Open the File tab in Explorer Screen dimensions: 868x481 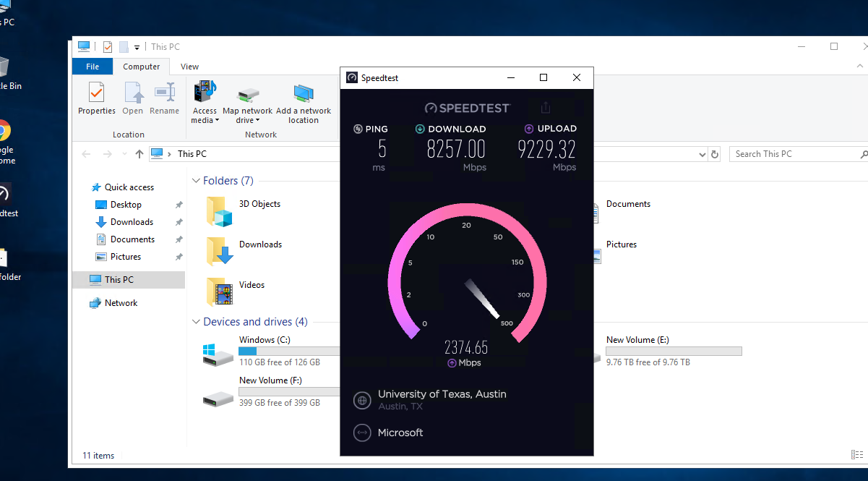93,67
